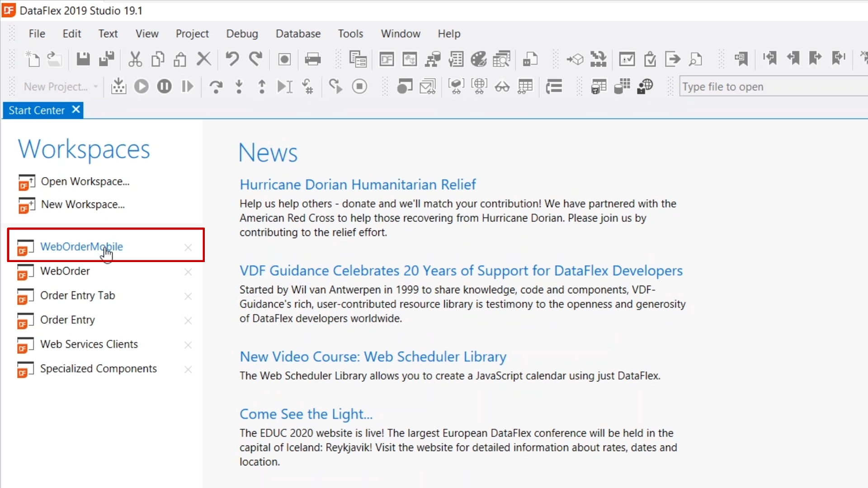868x488 pixels.
Task: Open the New Project dropdown arrow
Action: [95, 86]
